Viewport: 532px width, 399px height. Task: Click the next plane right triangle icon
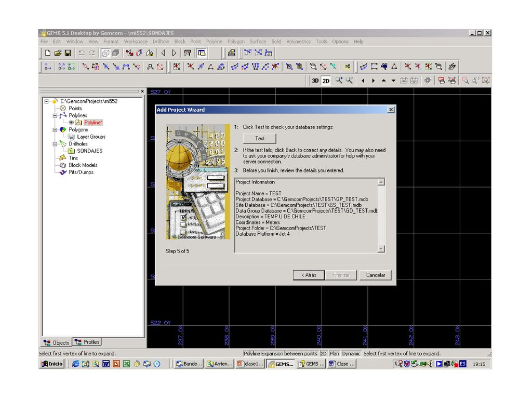(x=174, y=53)
